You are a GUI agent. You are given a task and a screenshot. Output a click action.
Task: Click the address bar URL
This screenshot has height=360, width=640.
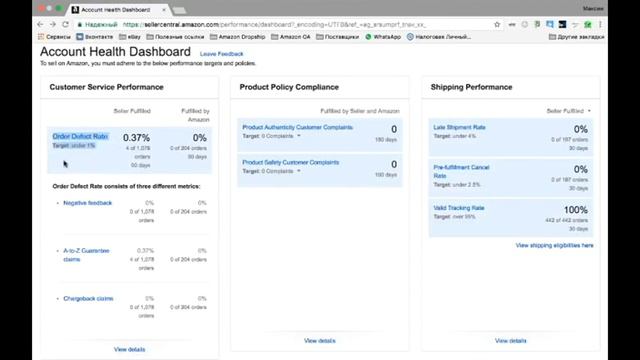(274, 24)
